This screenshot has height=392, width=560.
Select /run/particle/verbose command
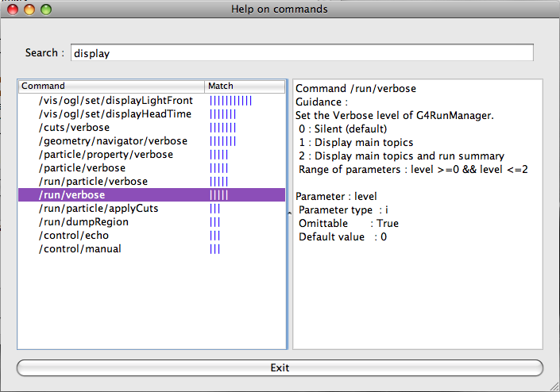(93, 182)
